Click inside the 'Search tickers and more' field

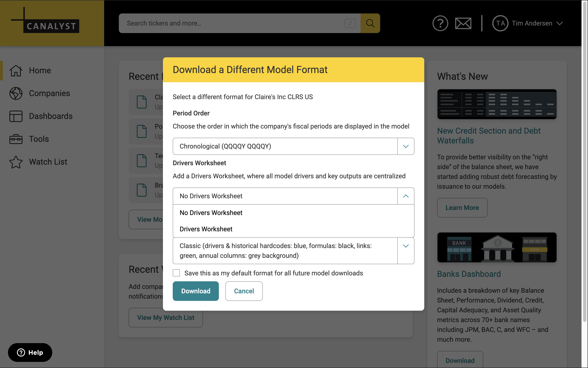click(231, 23)
